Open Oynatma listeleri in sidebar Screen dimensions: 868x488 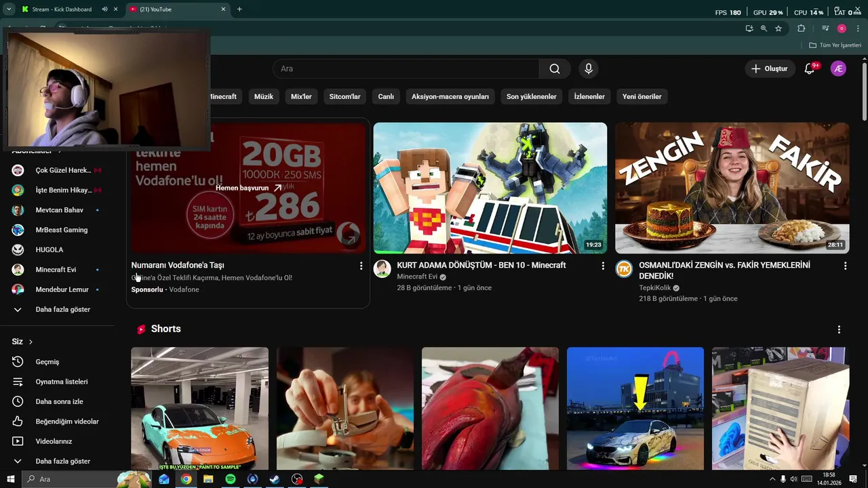click(x=61, y=382)
